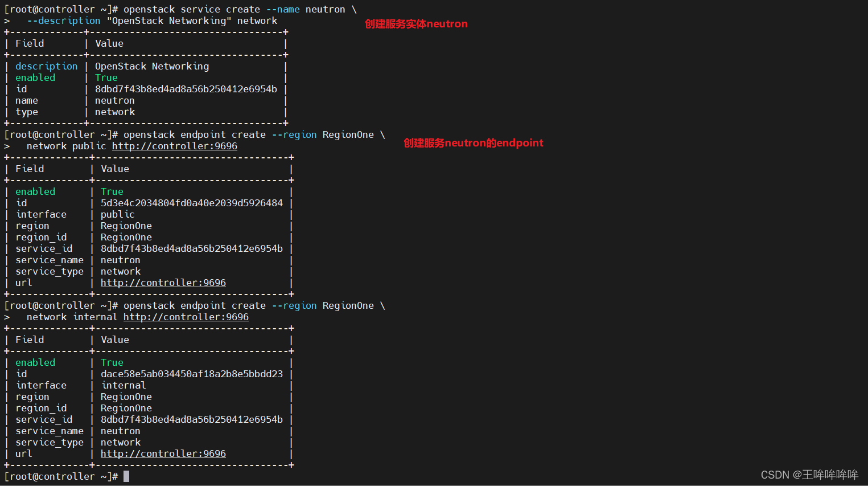Click service_id value in internal endpoint table
This screenshot has width=868, height=486.
192,419
